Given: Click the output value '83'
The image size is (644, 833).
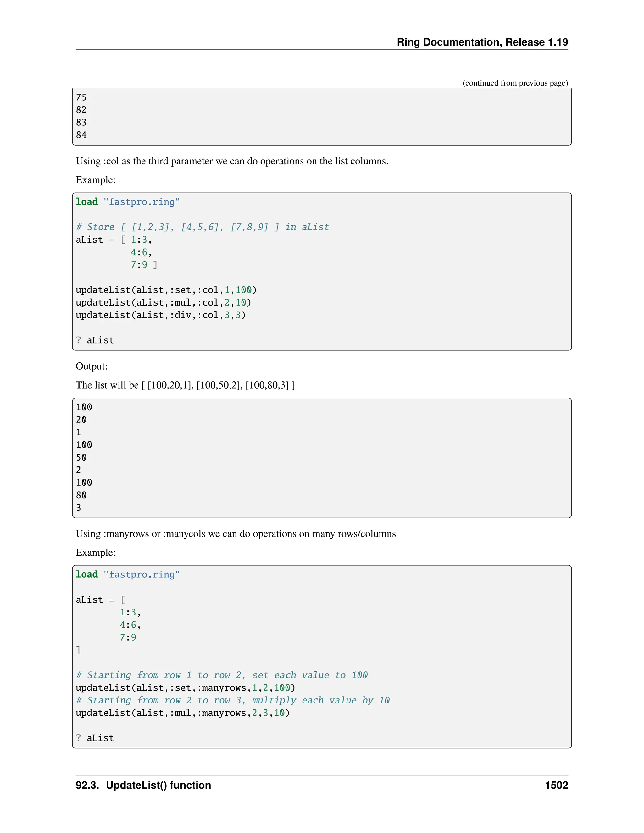Looking at the screenshot, I should point(81,122).
